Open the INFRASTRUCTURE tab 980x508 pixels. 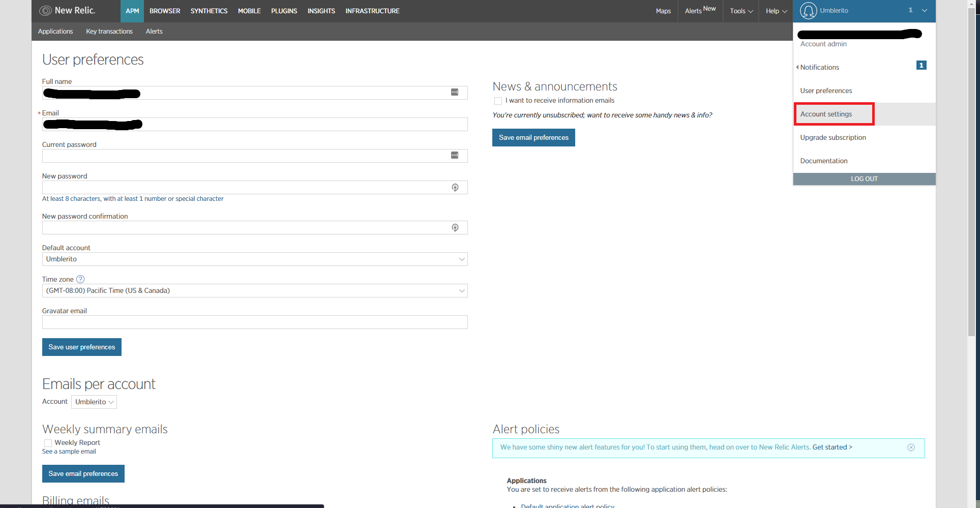point(373,11)
